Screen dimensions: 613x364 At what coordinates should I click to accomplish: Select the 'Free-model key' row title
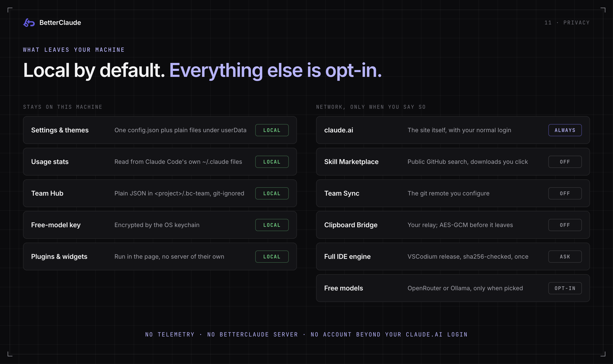(x=56, y=225)
